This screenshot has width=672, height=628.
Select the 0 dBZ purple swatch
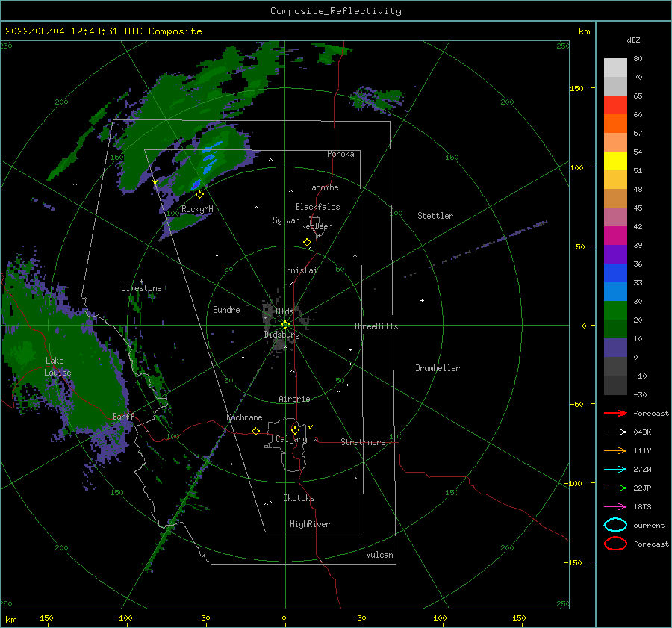(615, 348)
